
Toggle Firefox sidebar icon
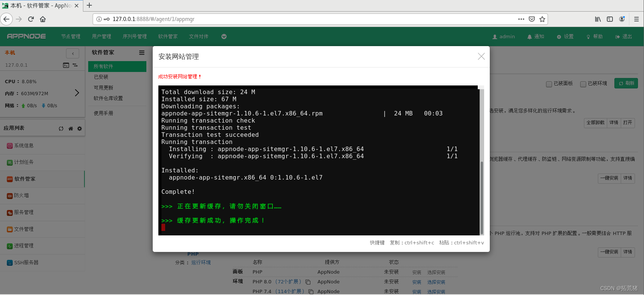[x=610, y=19]
